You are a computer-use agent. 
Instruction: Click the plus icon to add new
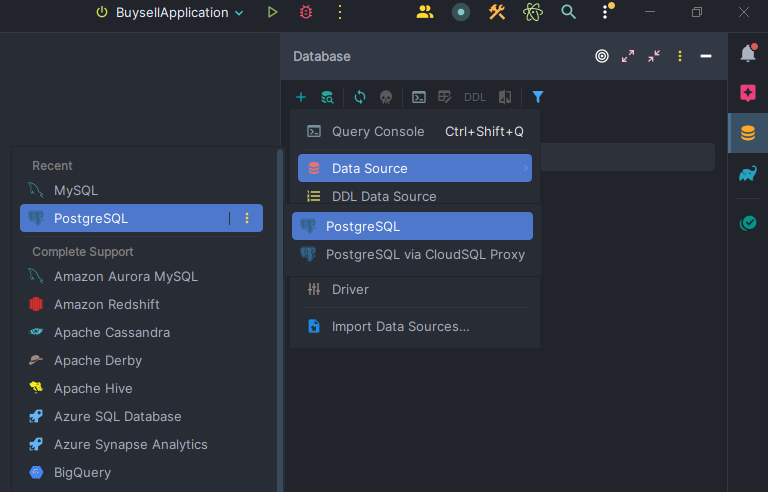click(x=301, y=97)
